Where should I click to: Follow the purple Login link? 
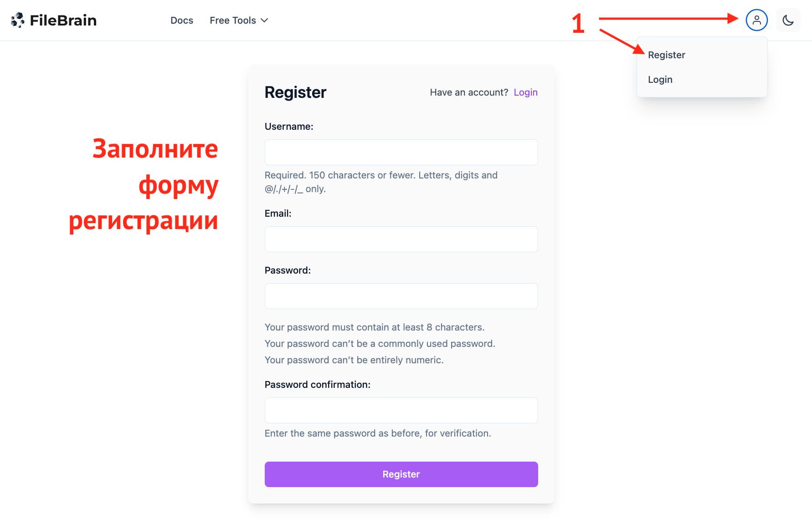tap(525, 92)
